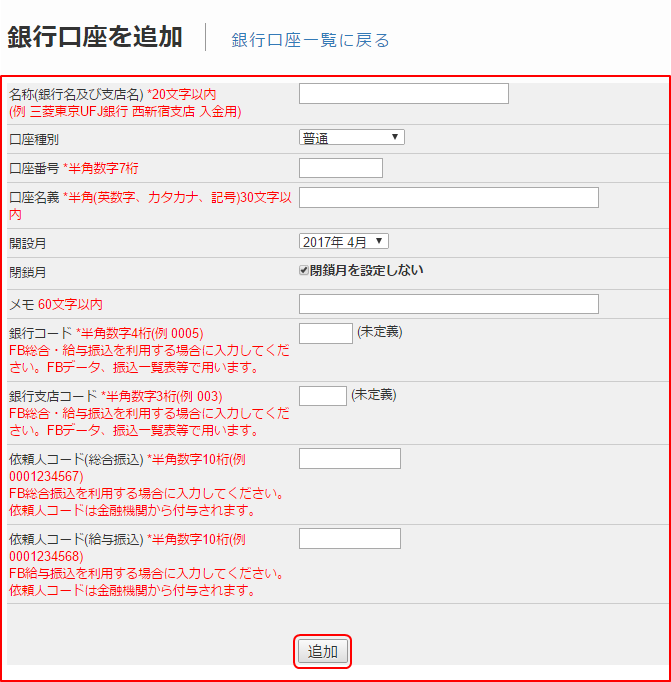Select the 依頼人コード(給与振込) input field
The height and width of the screenshot is (682, 671).
[350, 538]
